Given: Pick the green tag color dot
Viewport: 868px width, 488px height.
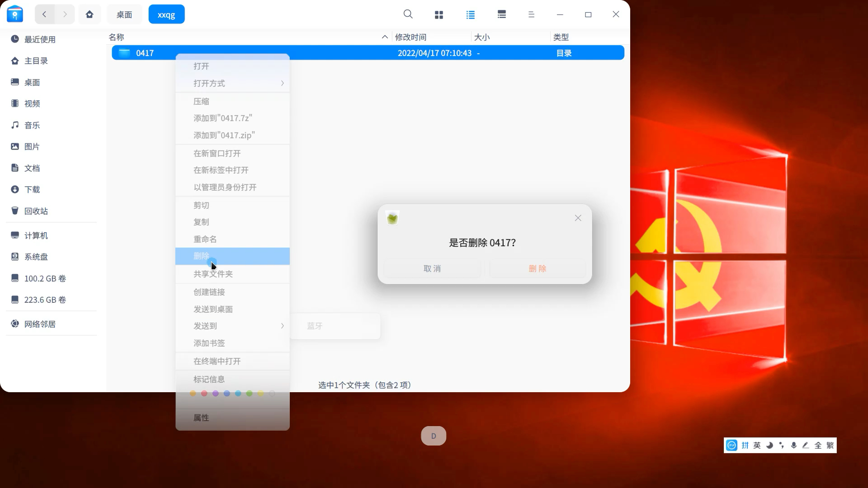Looking at the screenshot, I should 250,394.
